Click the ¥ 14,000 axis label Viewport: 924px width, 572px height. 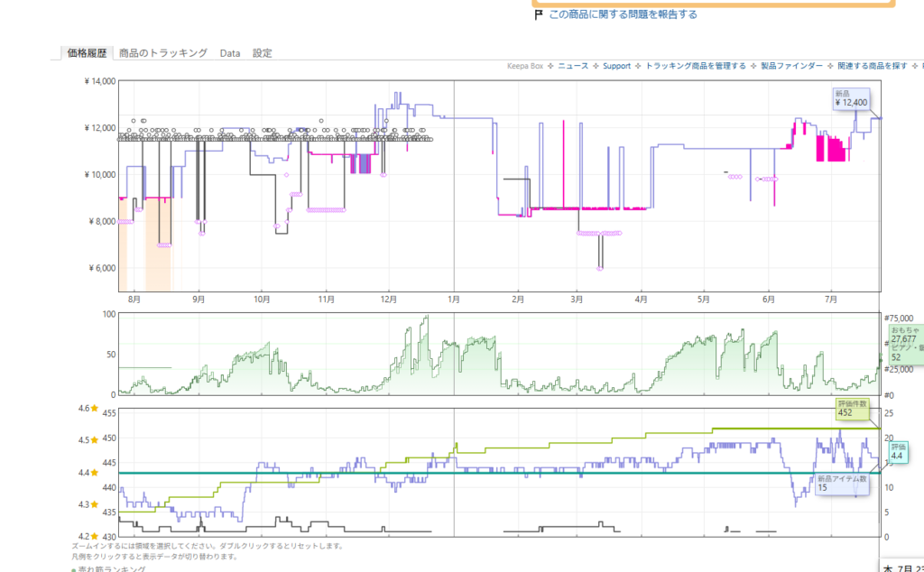(99, 81)
